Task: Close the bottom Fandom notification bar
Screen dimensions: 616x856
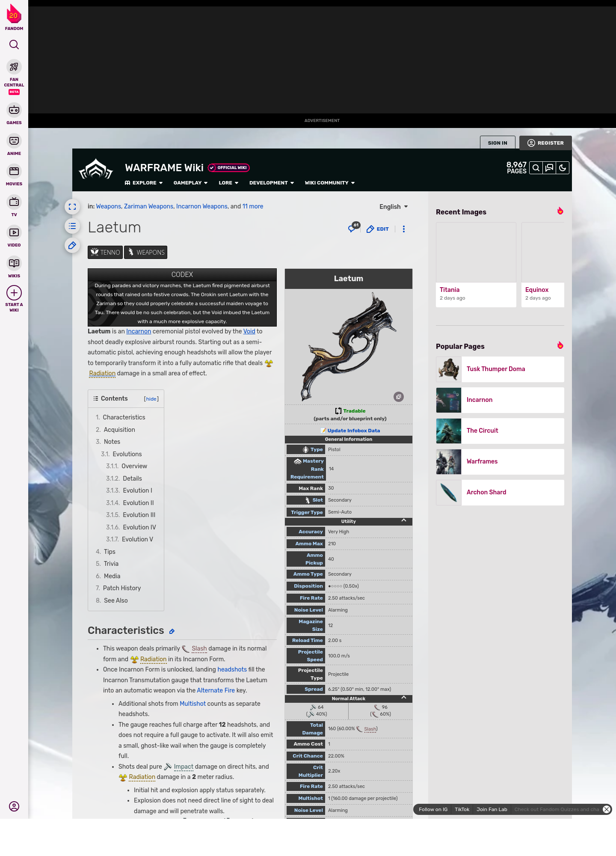Action: [607, 809]
